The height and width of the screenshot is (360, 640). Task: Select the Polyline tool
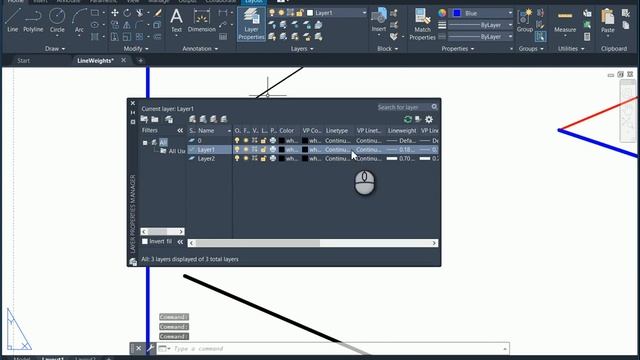[33, 21]
